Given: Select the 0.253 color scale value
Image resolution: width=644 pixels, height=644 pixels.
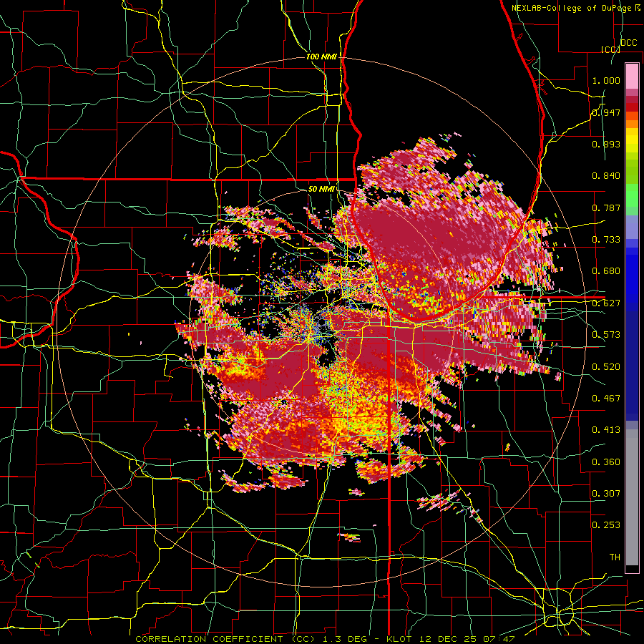Looking at the screenshot, I should click(606, 525).
